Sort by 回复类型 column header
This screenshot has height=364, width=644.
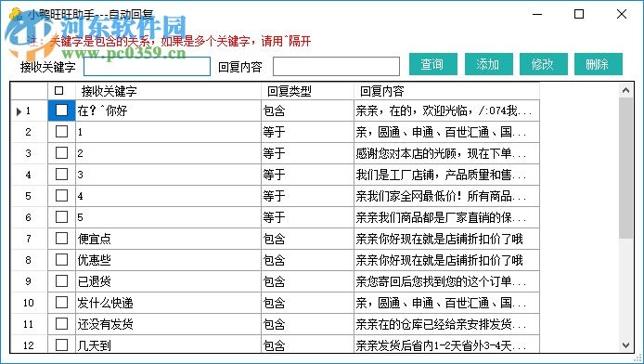[308, 91]
